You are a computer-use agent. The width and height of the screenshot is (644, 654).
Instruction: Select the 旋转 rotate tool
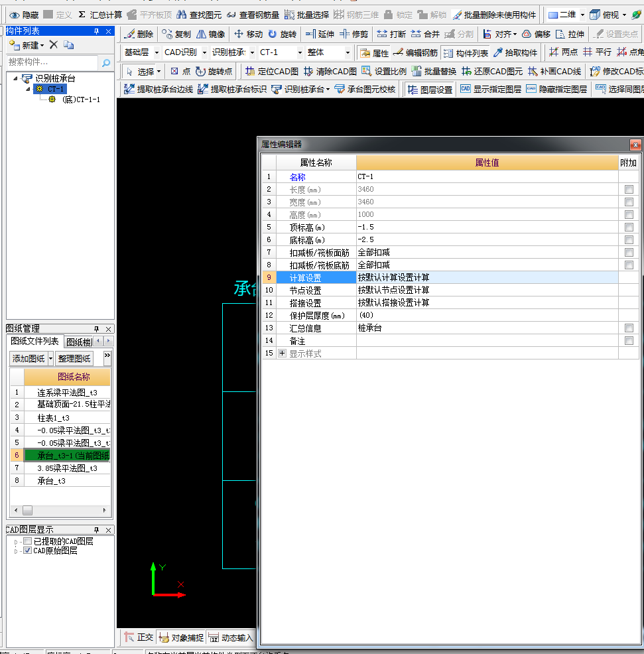tap(282, 34)
